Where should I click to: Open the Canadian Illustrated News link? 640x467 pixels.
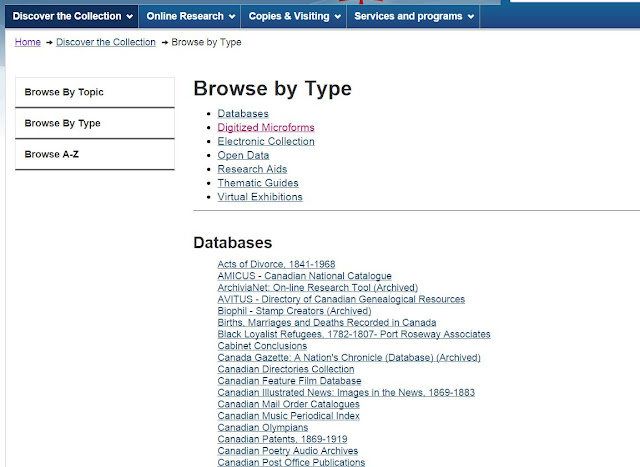(x=346, y=392)
